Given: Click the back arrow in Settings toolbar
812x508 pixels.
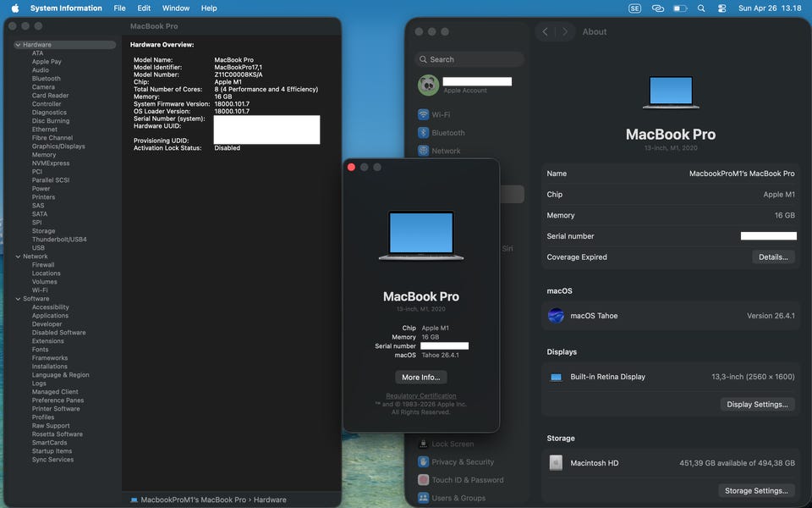Looking at the screenshot, I should 545,31.
